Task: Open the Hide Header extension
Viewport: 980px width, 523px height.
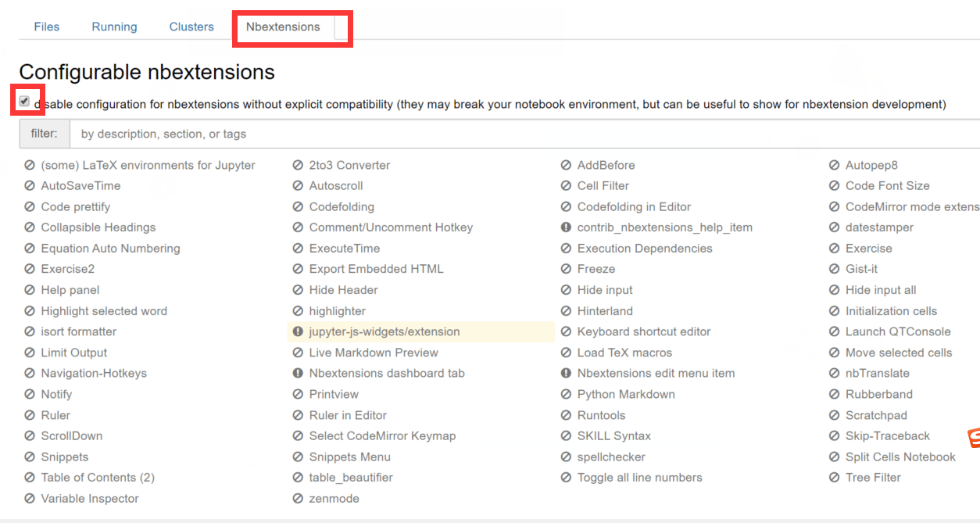Action: [x=343, y=290]
